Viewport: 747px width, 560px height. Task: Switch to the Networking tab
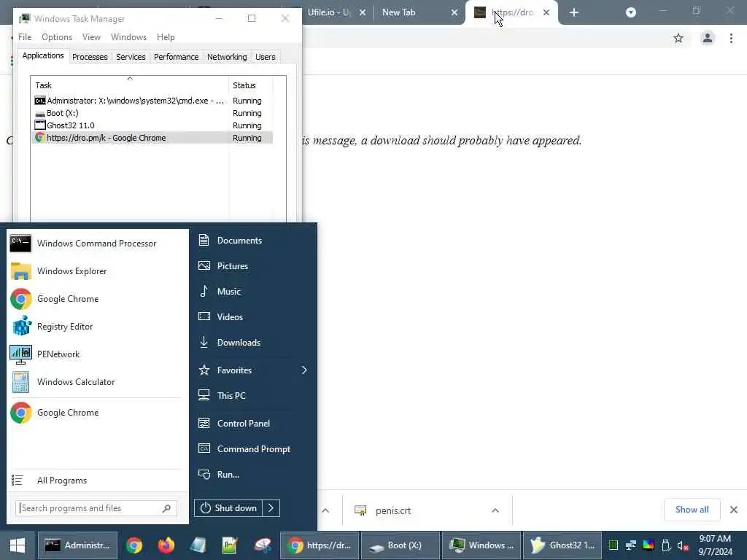coord(227,57)
